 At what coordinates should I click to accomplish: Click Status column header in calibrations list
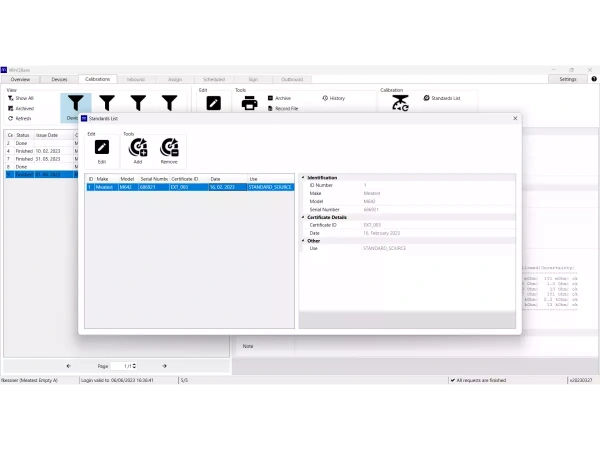pyautogui.click(x=24, y=135)
